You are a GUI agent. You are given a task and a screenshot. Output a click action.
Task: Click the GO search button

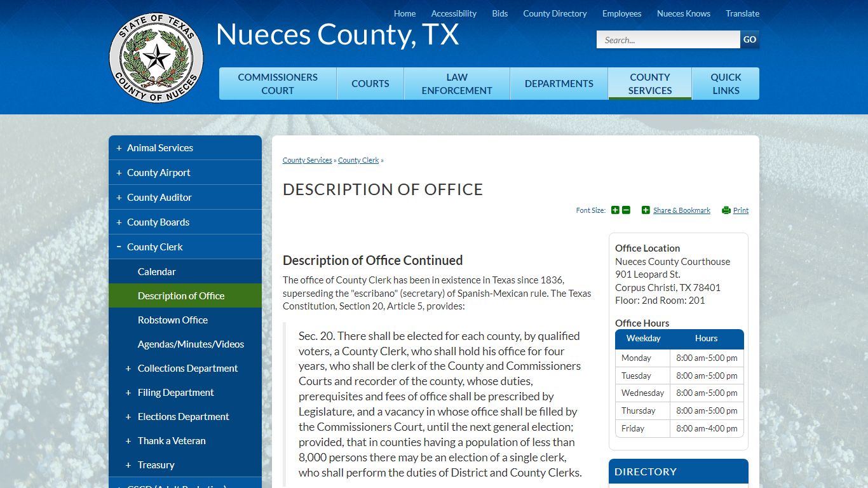coord(750,39)
